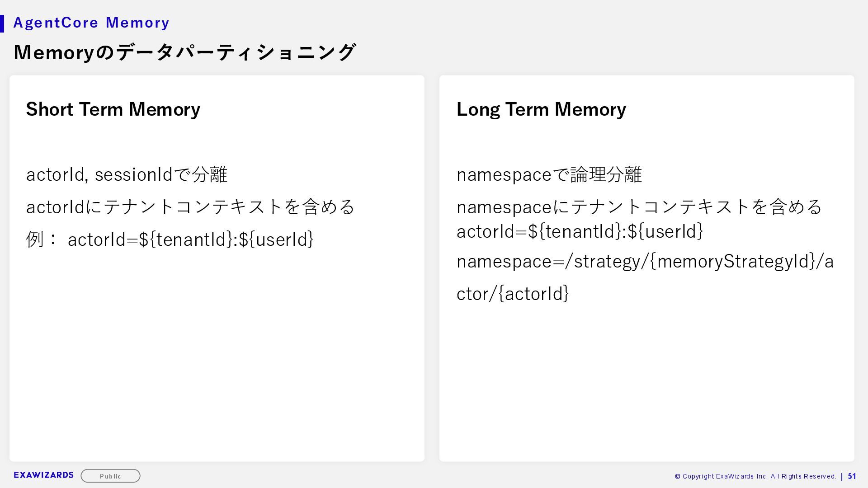Click the EXAWIZARDS logo in the footer

point(43,475)
